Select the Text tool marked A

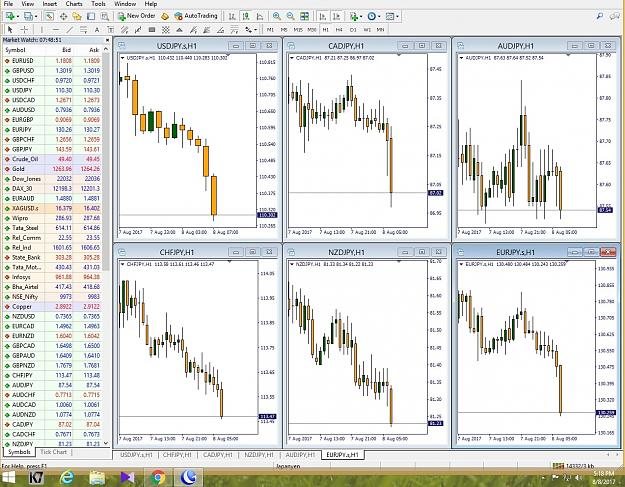point(96,29)
